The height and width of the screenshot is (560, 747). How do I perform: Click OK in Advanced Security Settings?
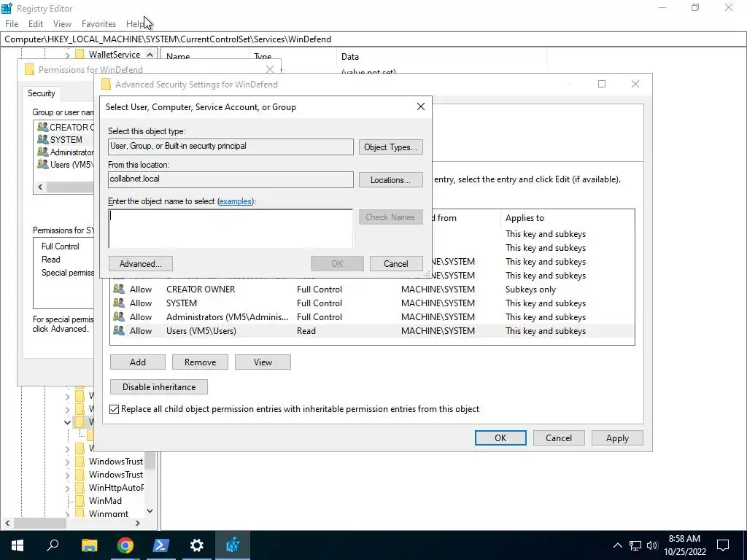[x=500, y=438]
